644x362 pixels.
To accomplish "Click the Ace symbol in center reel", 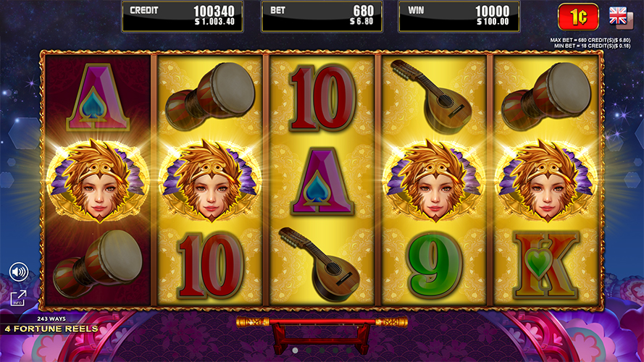I will [x=322, y=181].
